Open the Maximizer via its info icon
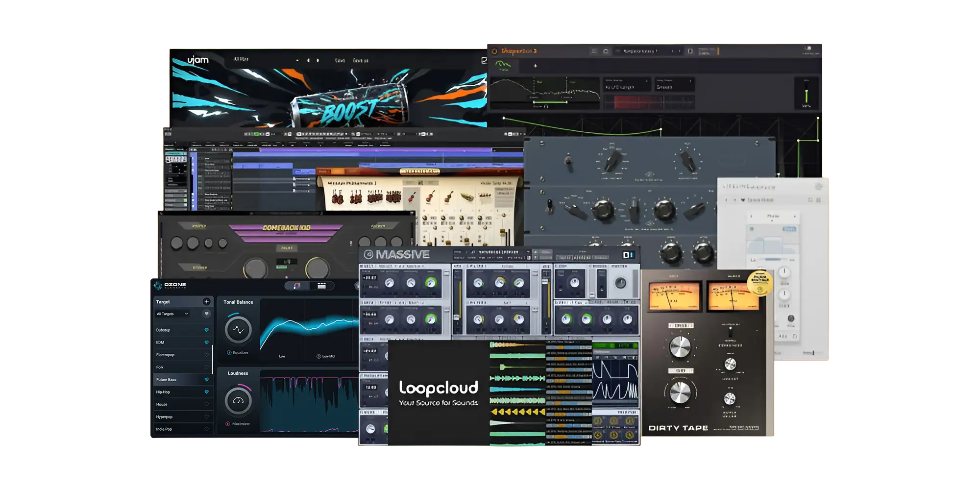Image resolution: width=980 pixels, height=490 pixels. pos(227,424)
